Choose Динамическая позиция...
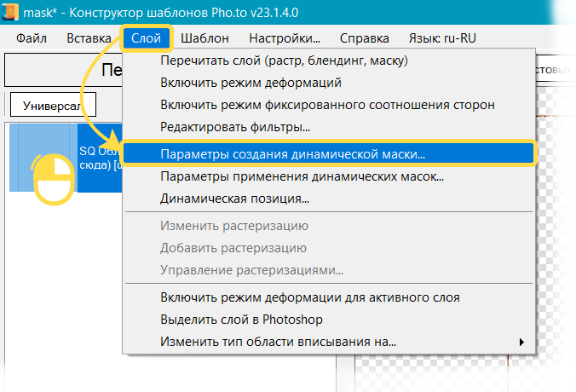 234,199
